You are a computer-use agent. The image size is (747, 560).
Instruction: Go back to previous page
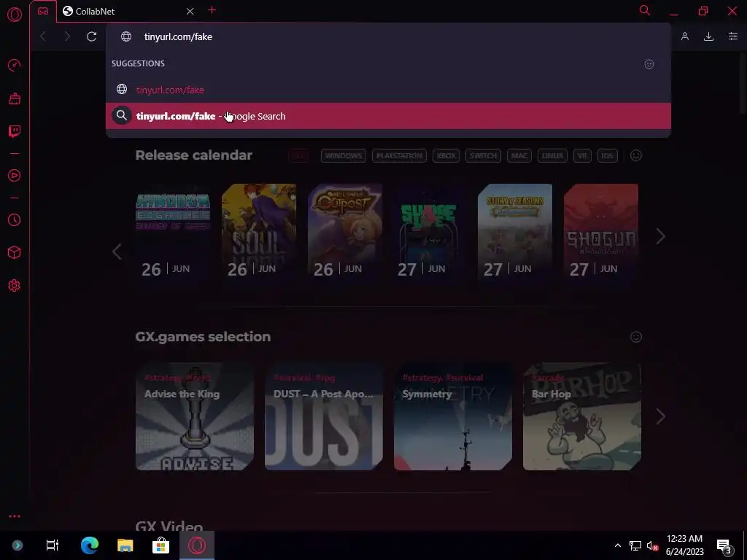click(x=43, y=36)
